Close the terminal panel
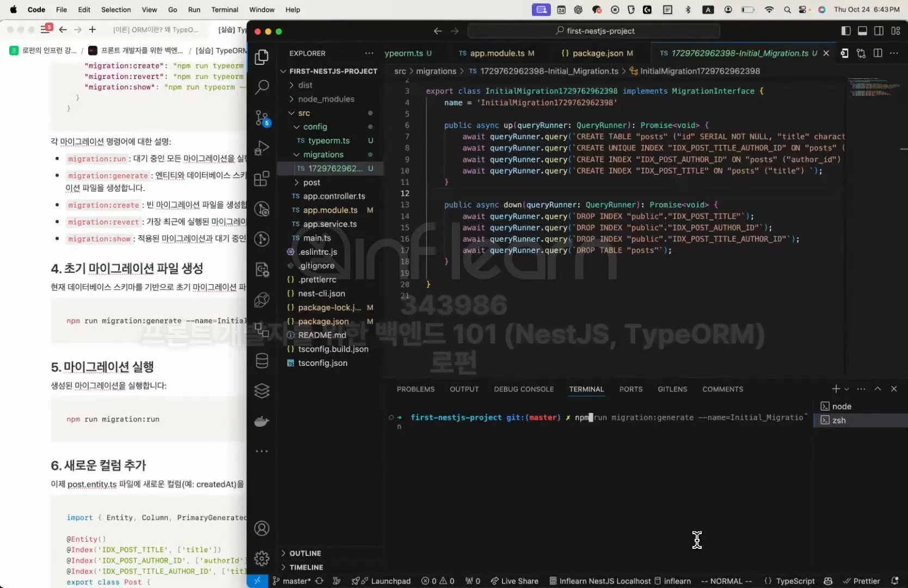The width and height of the screenshot is (908, 588). (894, 389)
